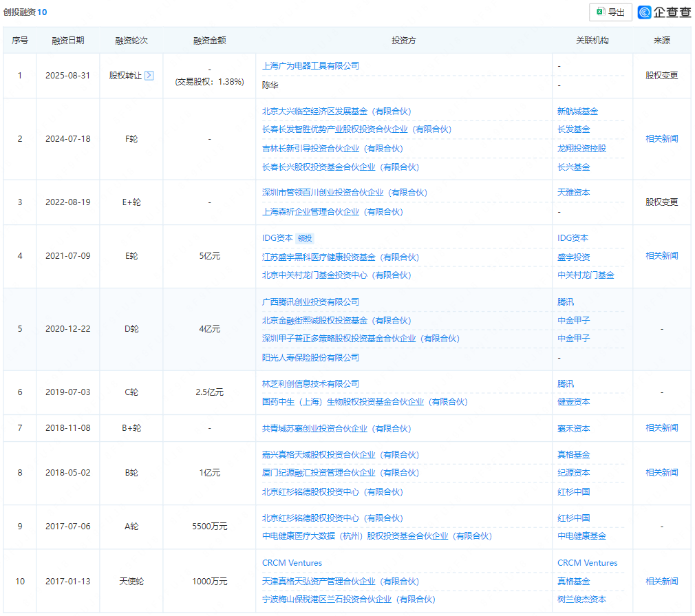Open 天雅资本 affiliated institution link
The image size is (695, 616).
coord(573,193)
